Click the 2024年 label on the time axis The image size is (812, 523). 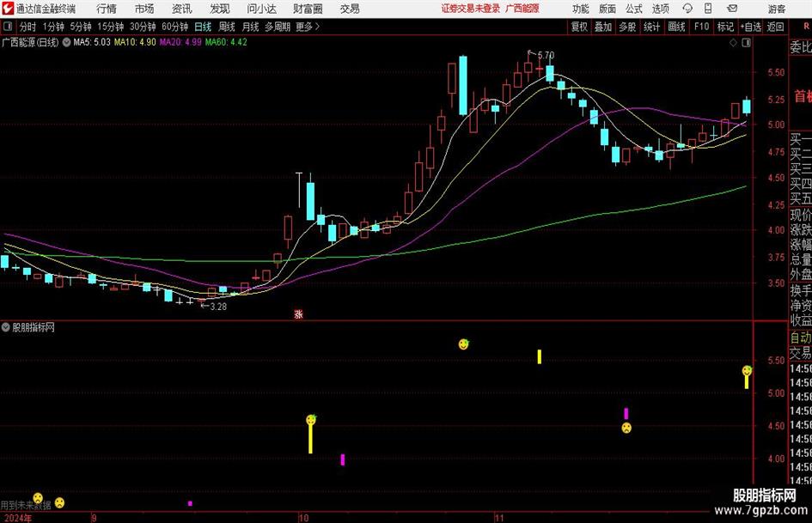coord(17,519)
